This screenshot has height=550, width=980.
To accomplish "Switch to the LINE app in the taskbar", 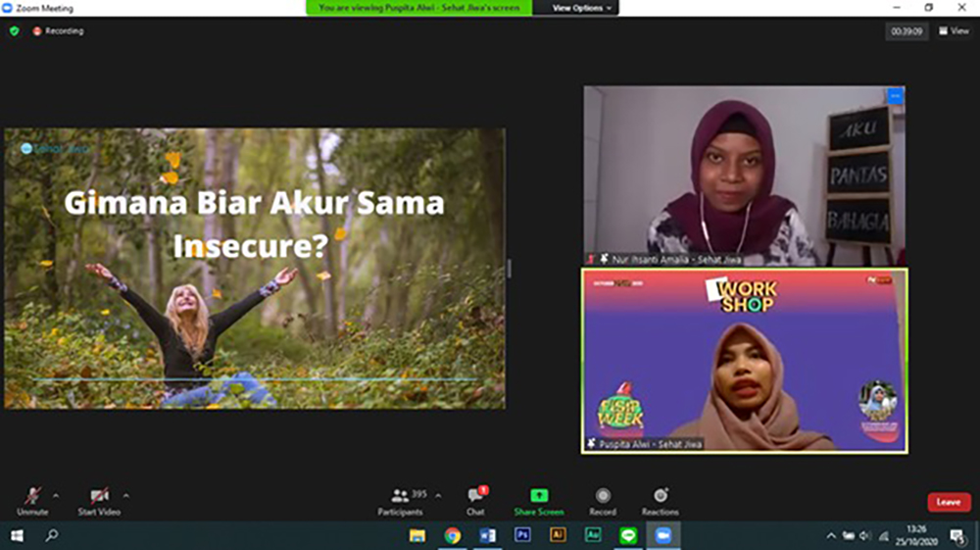I will [x=628, y=535].
